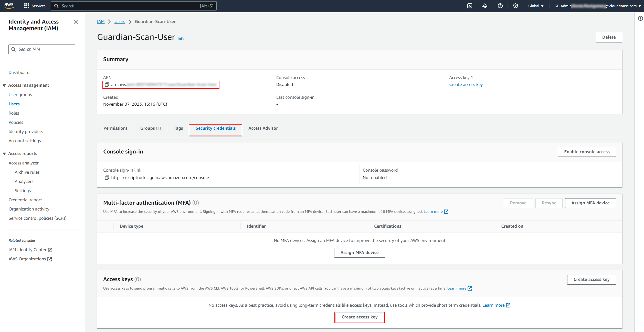The image size is (644, 332).
Task: Collapse the Access reports section
Action: [x=4, y=154]
